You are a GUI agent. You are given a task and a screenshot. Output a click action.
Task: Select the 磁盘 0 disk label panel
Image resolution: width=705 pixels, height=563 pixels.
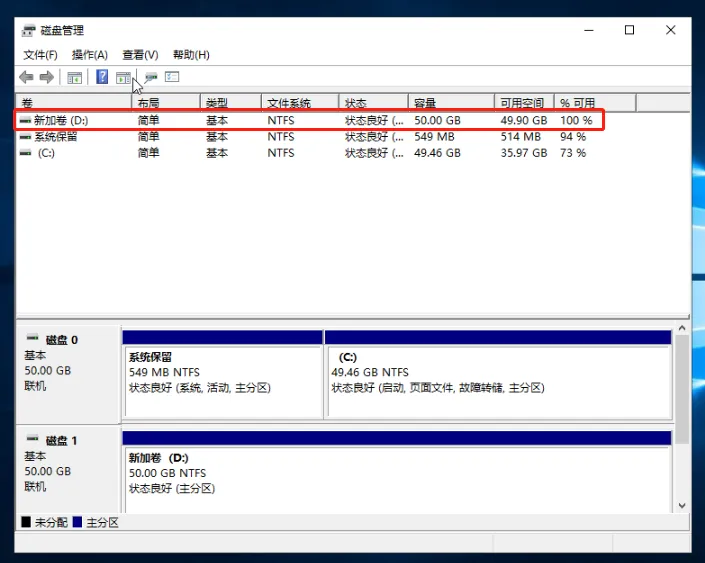(x=68, y=375)
